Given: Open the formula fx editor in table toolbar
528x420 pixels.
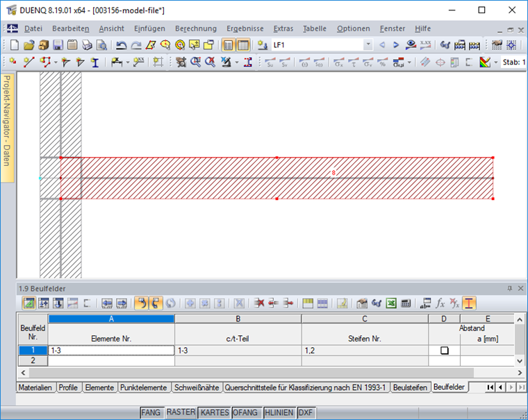Looking at the screenshot, I should pos(440,303).
